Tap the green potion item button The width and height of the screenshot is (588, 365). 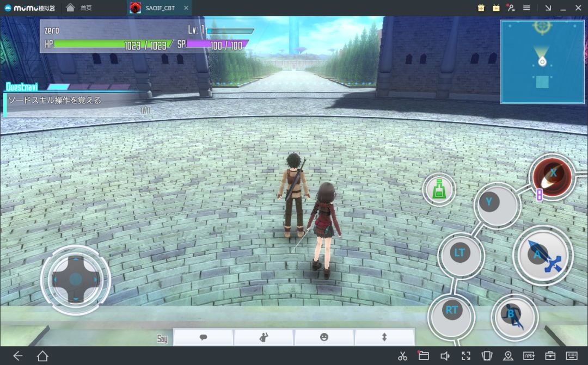(439, 189)
